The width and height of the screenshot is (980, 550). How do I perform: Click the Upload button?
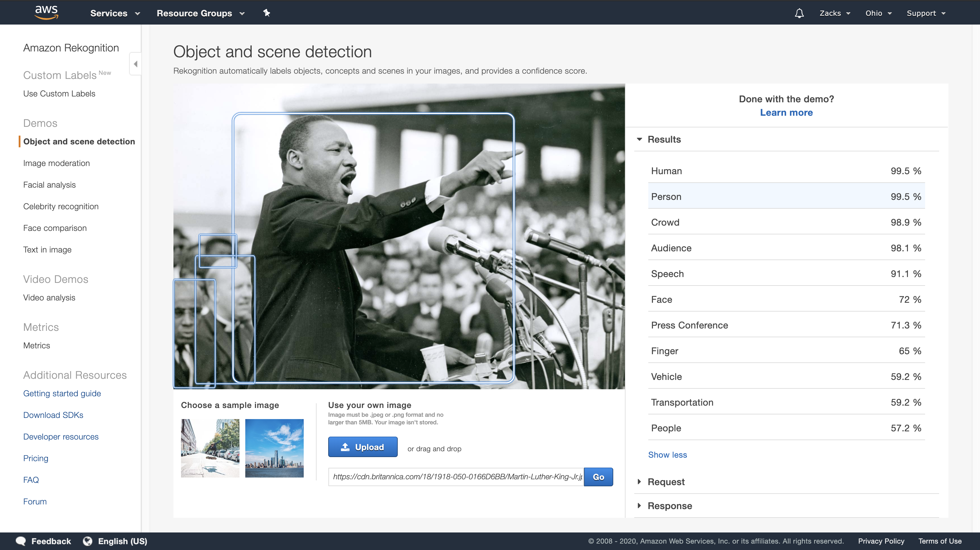(x=363, y=447)
